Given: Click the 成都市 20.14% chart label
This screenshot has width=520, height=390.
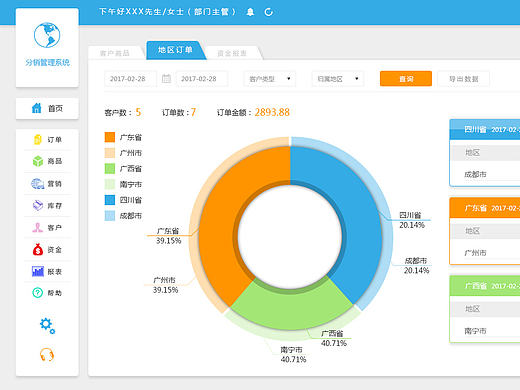Looking at the screenshot, I should tap(416, 265).
